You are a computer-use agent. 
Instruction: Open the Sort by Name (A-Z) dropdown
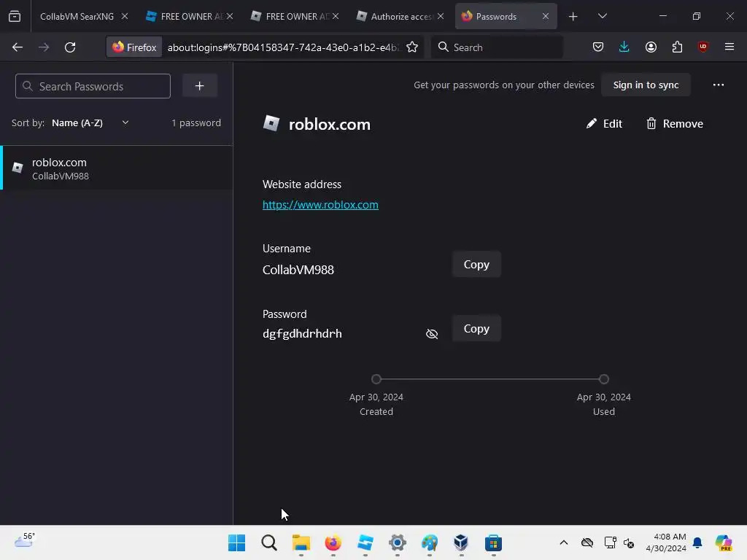90,122
